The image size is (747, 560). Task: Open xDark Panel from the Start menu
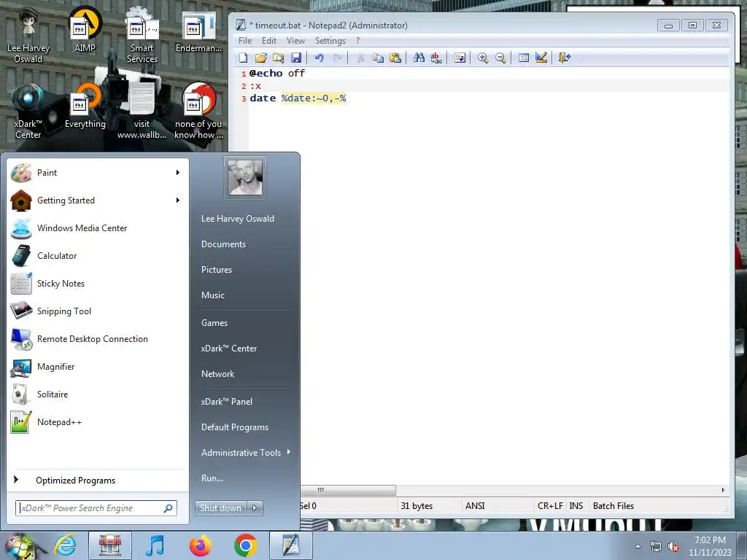tap(227, 402)
